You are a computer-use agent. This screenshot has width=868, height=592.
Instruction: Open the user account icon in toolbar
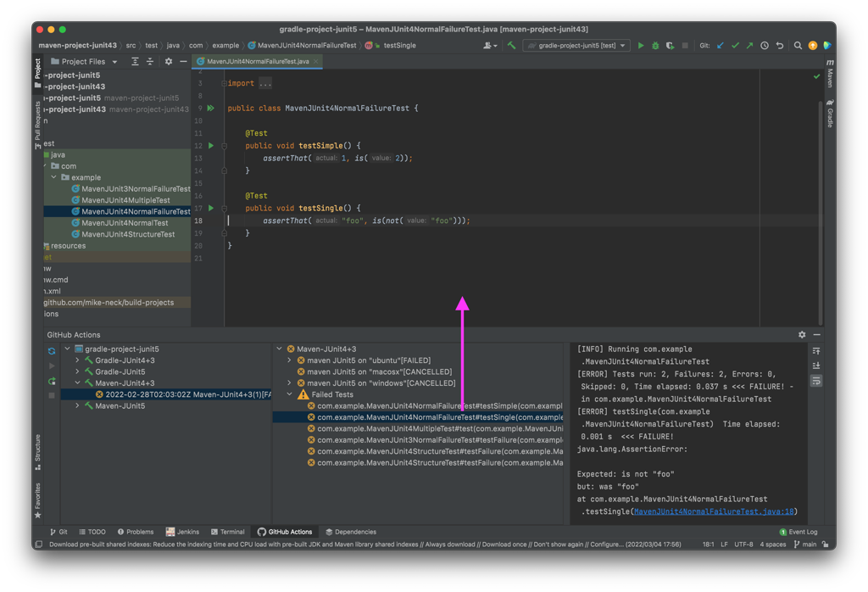pos(489,46)
